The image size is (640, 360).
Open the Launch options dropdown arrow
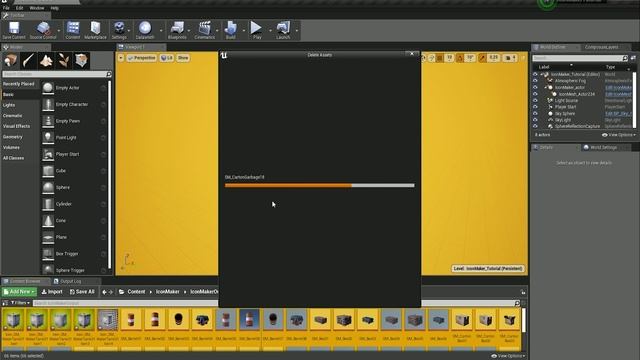tap(296, 30)
